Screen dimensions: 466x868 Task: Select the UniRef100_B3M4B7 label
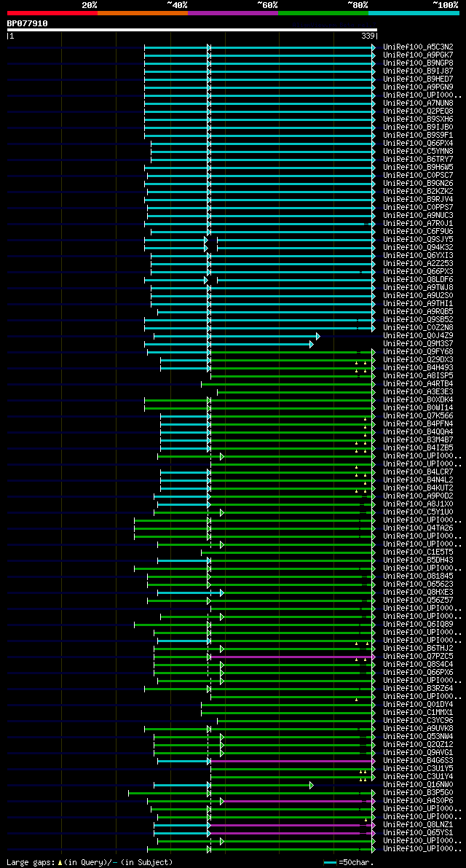pyautogui.click(x=418, y=441)
